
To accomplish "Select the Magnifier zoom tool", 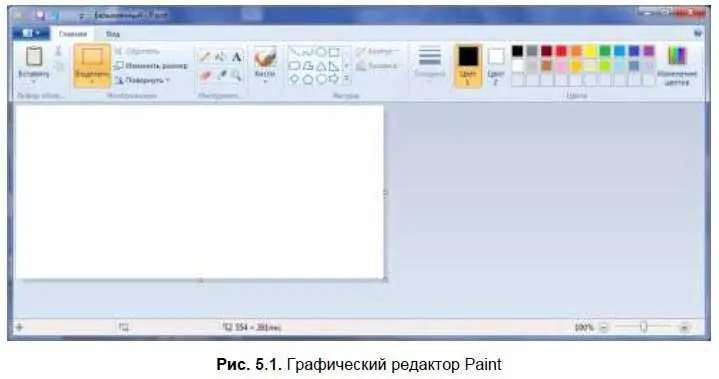I will click(x=237, y=75).
